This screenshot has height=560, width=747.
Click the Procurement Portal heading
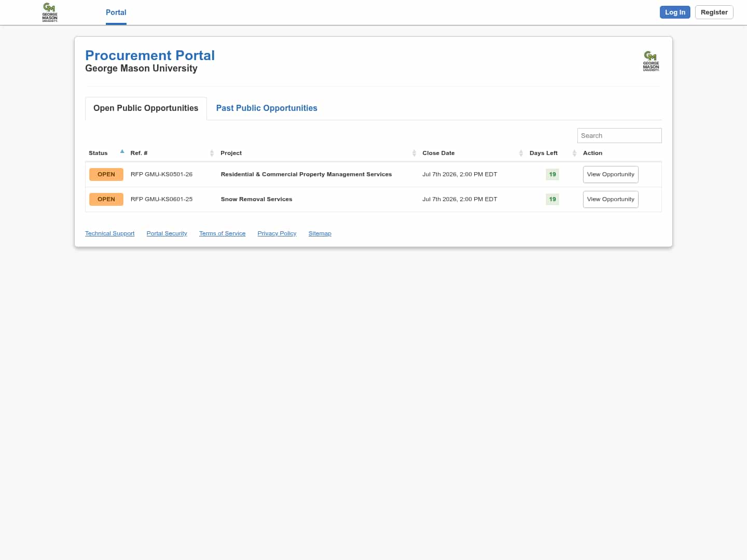150,55
